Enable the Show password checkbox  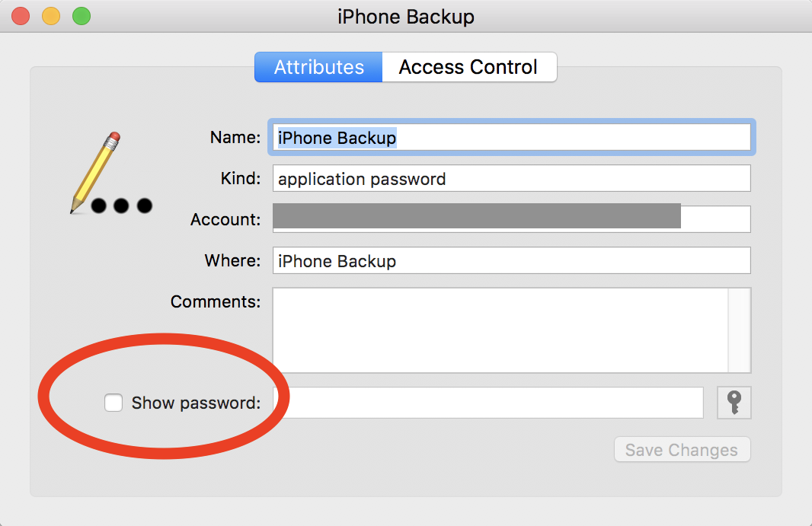113,402
